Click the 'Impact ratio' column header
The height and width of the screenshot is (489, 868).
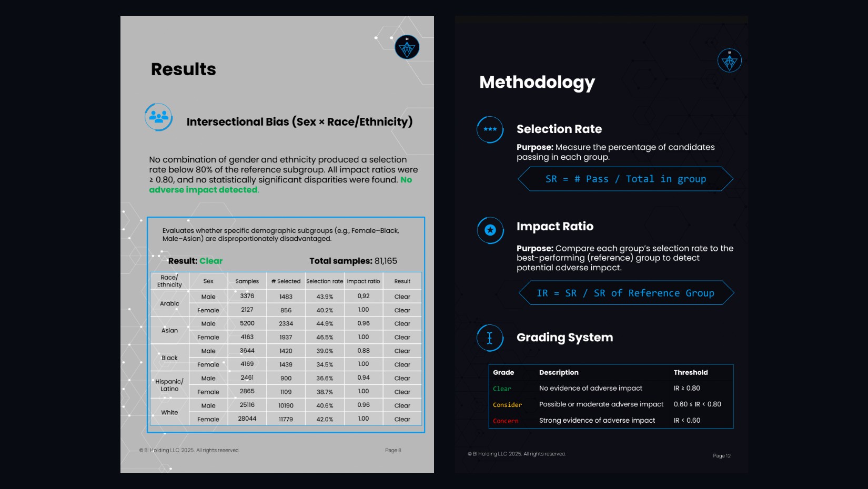coord(364,281)
